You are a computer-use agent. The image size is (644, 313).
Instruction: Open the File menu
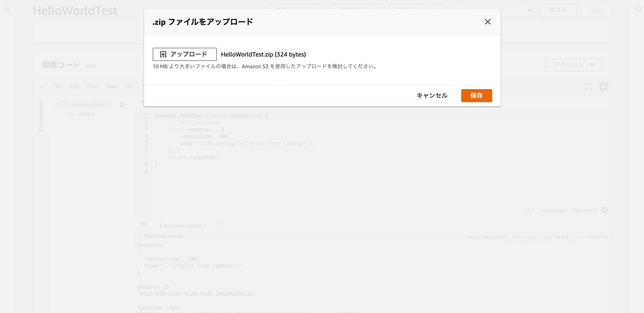[57, 86]
